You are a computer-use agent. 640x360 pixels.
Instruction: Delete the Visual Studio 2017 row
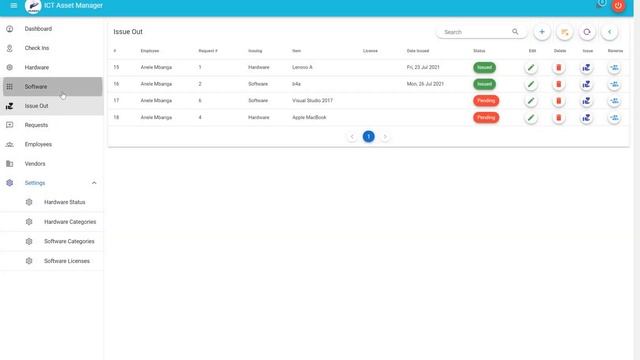tap(559, 101)
